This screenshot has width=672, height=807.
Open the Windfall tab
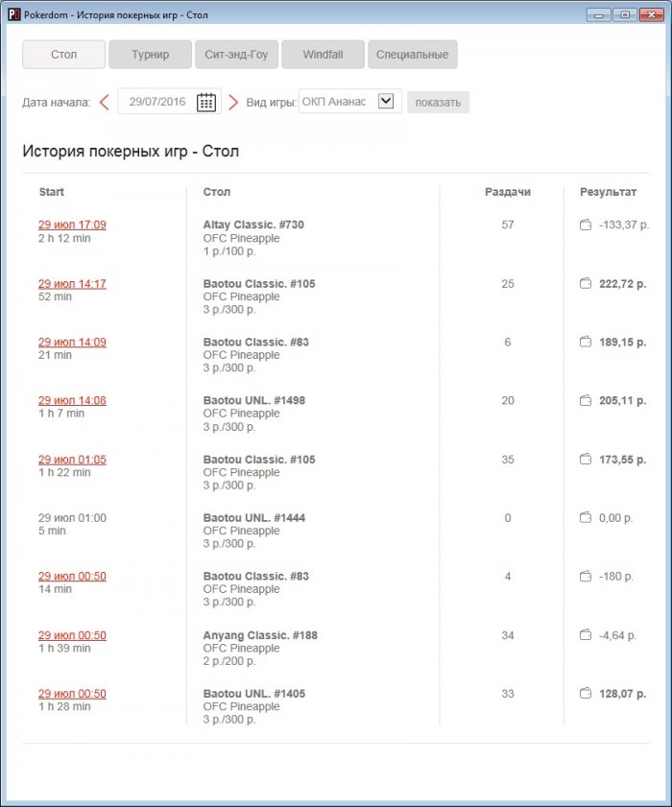tap(323, 55)
